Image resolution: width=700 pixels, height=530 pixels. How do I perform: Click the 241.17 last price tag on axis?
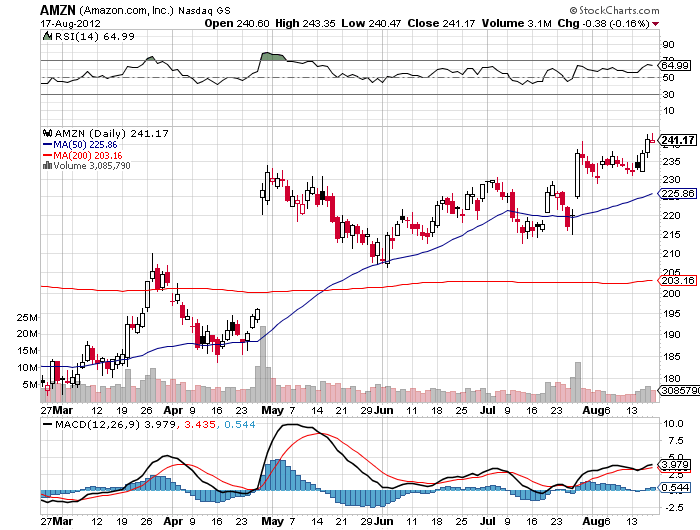coord(678,140)
